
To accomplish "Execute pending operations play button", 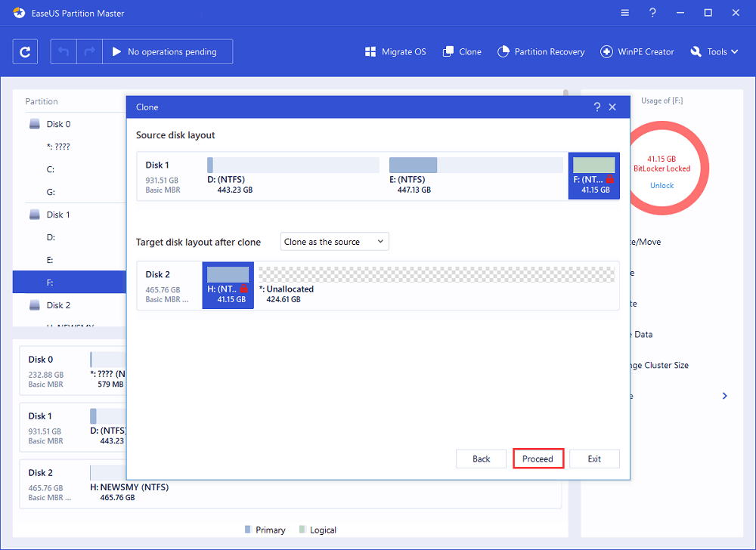I will 116,51.
